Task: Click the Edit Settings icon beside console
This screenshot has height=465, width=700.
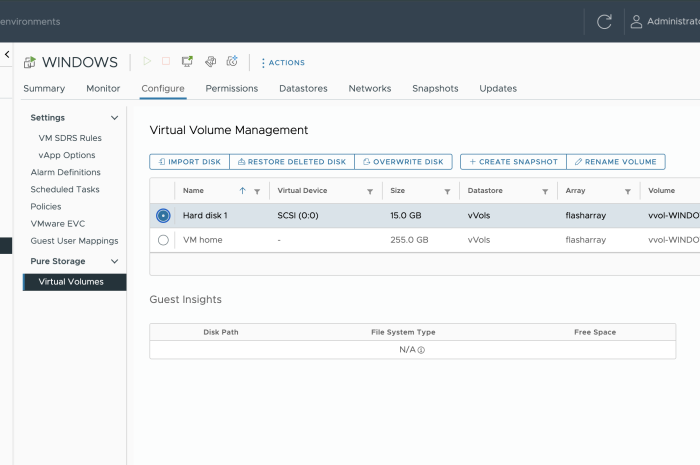Action: (210, 62)
